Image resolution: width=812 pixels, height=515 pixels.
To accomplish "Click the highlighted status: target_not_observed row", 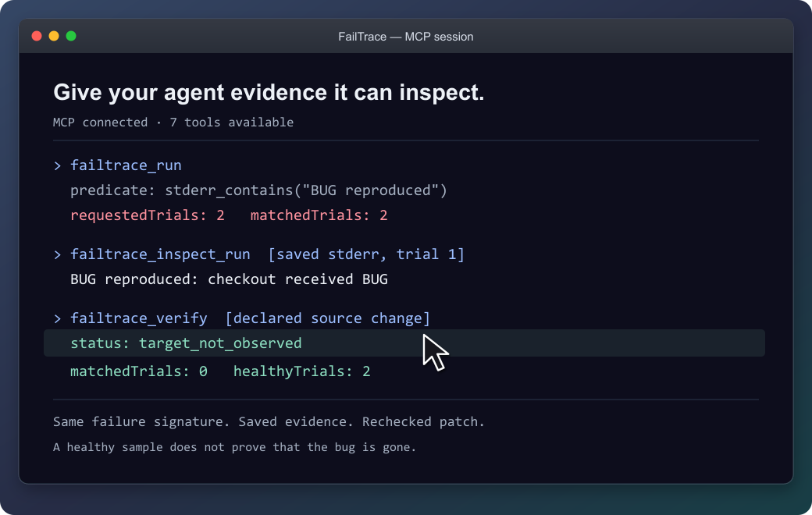I will pyautogui.click(x=404, y=343).
